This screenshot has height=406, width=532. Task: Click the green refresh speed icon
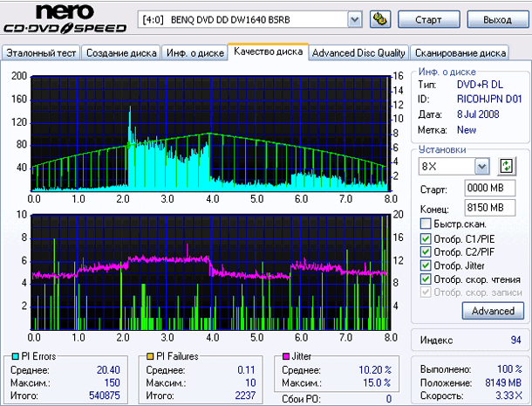507,167
